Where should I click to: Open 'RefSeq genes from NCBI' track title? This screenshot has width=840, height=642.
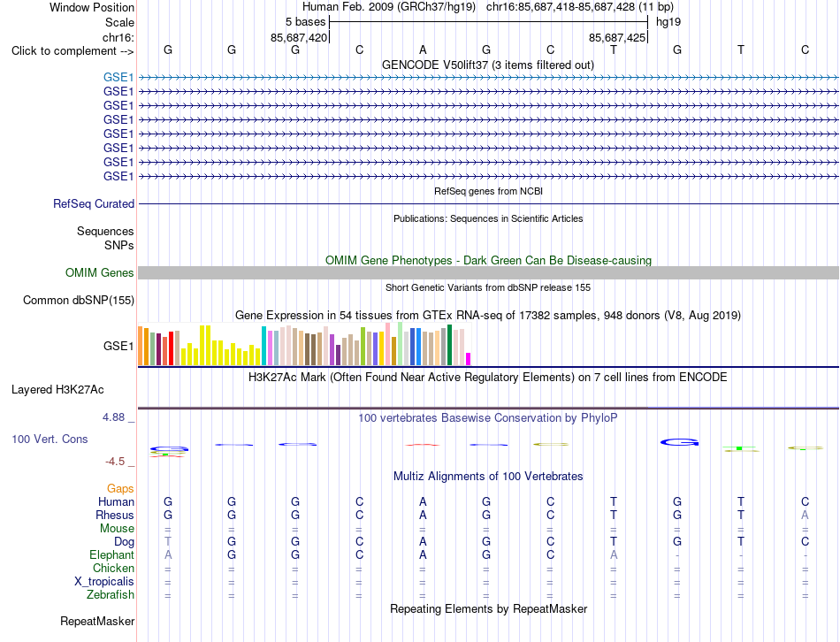click(x=488, y=191)
